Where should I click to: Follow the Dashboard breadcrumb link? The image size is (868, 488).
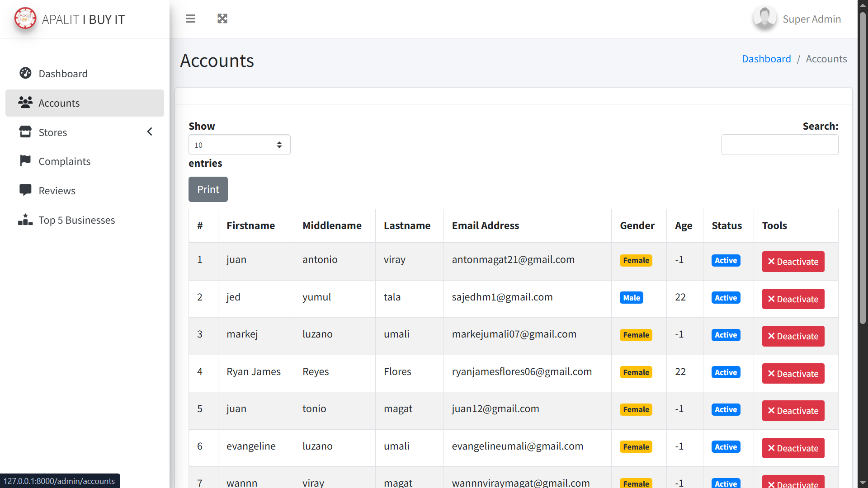(x=766, y=59)
